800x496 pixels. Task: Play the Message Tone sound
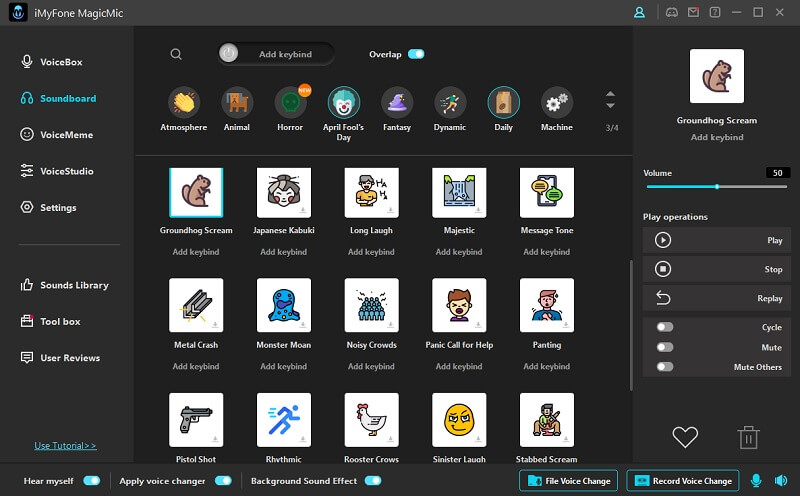[x=547, y=192]
